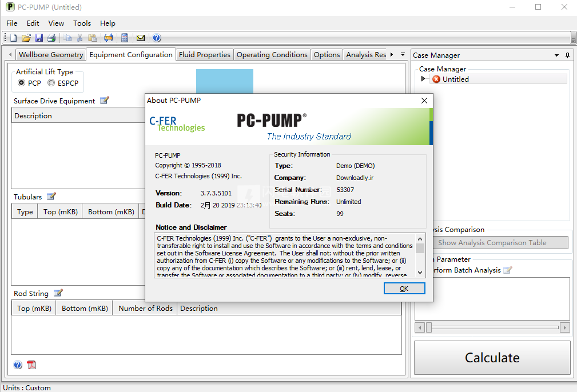Click the Tubulars Top (mKB) column header
Viewport: 577px width, 392px height.
tap(61, 212)
